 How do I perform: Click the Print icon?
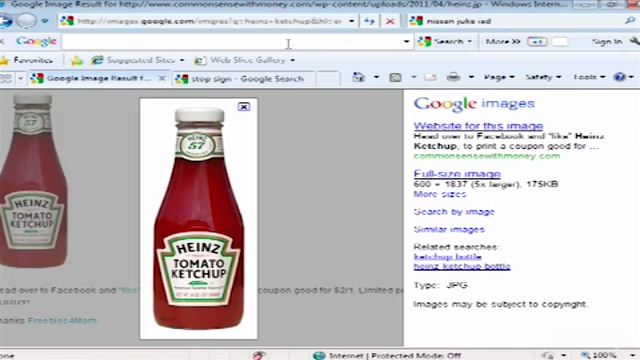click(x=453, y=77)
